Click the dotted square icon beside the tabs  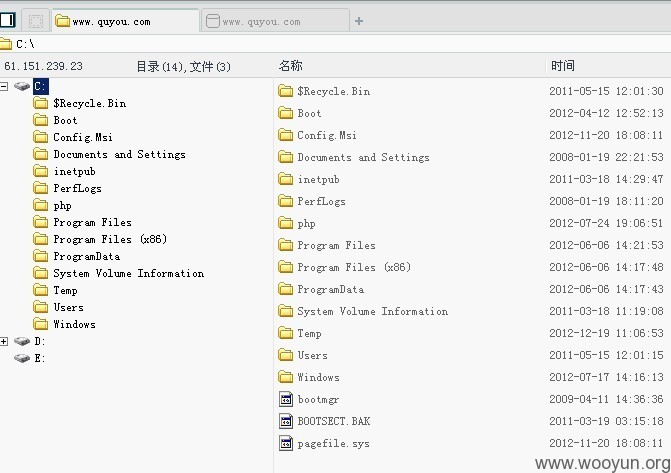click(x=36, y=21)
